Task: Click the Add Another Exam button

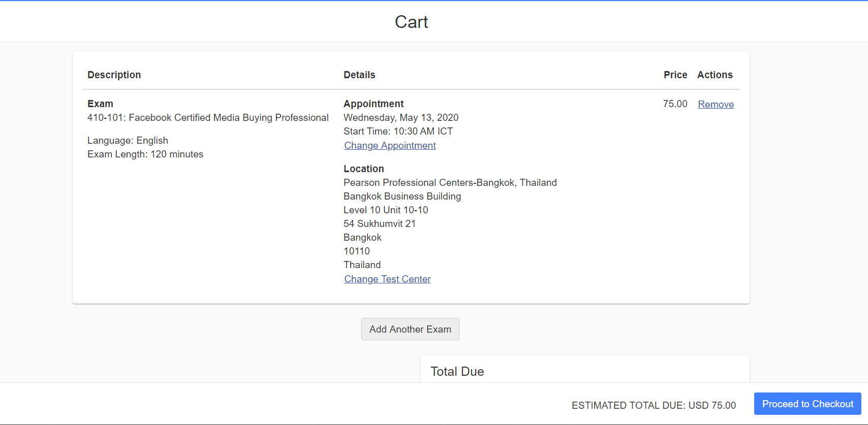Action: click(x=410, y=329)
